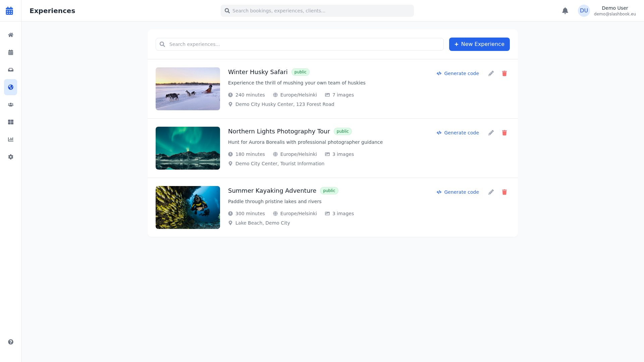Click the global search bookings field

(x=317, y=11)
